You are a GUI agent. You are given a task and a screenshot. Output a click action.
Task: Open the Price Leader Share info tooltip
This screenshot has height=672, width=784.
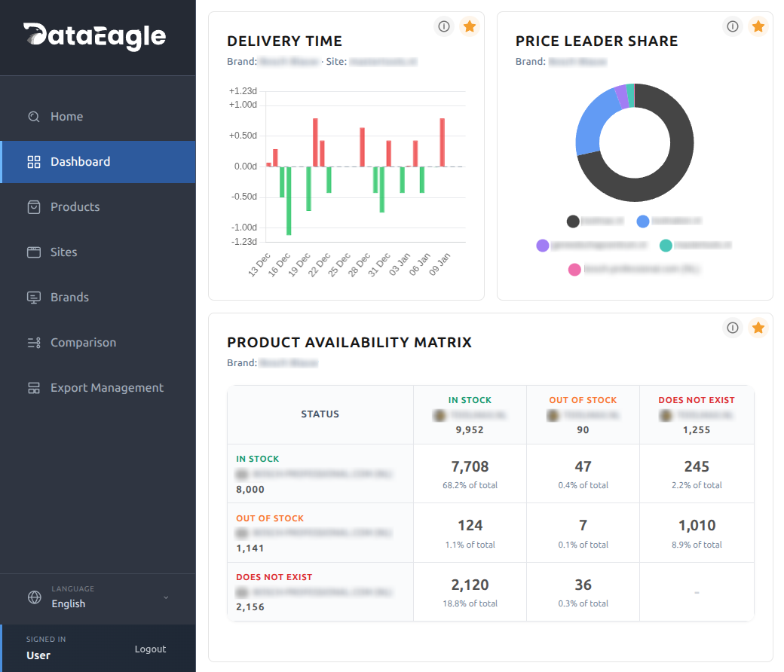coord(733,26)
